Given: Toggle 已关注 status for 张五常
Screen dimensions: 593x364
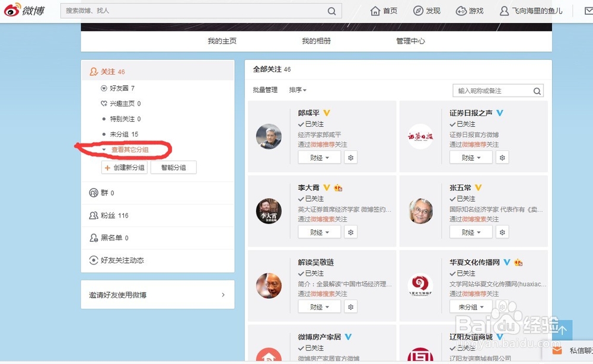Looking at the screenshot, I should [463, 199].
